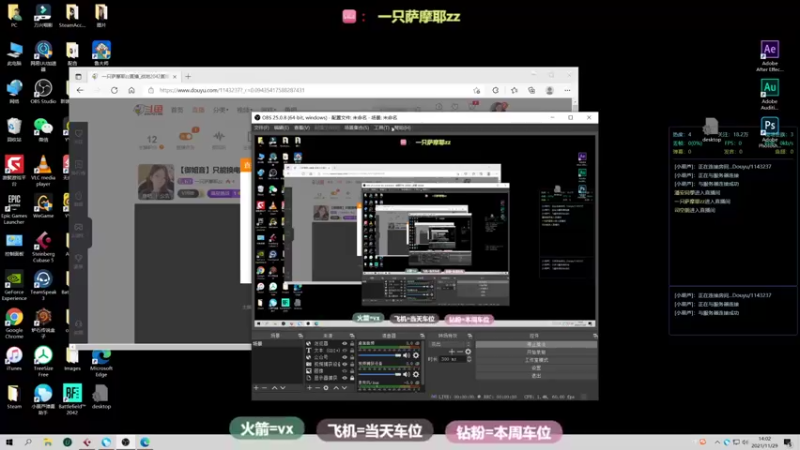This screenshot has width=800, height=450.
Task: Adjust the second mixer channel volume slider
Action: tap(380, 374)
